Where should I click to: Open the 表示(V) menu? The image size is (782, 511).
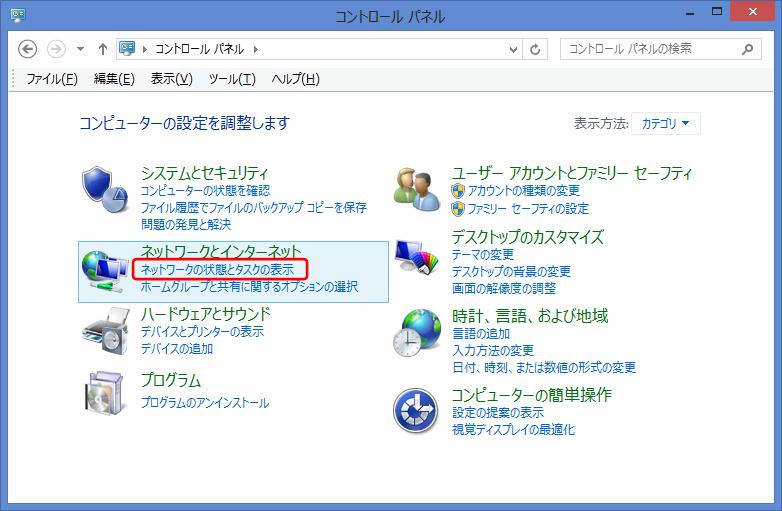pyautogui.click(x=172, y=79)
